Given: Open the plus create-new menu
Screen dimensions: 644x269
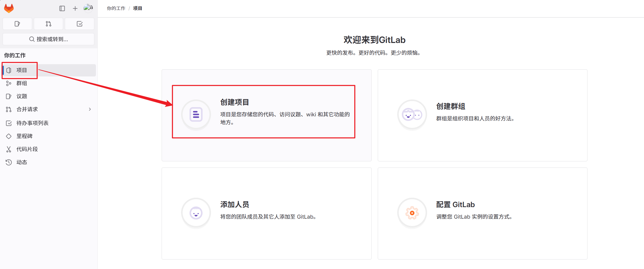Looking at the screenshot, I should pos(75,8).
